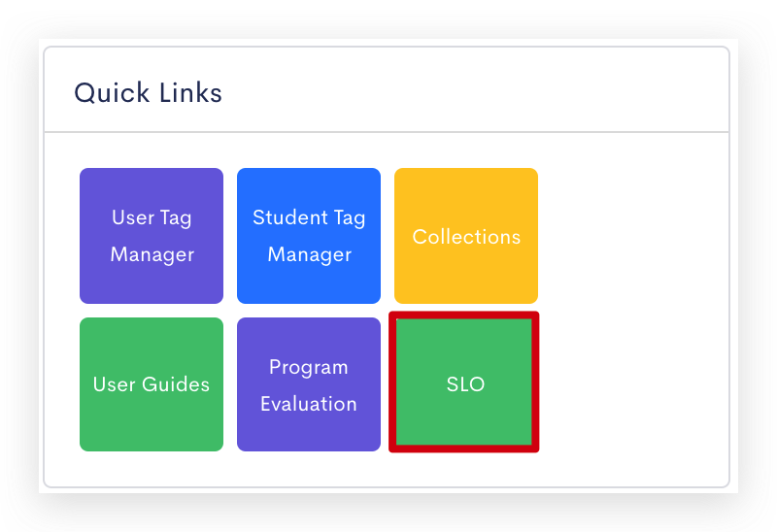Go to Collections from Quick Links
This screenshot has width=777, height=532.
(x=466, y=236)
